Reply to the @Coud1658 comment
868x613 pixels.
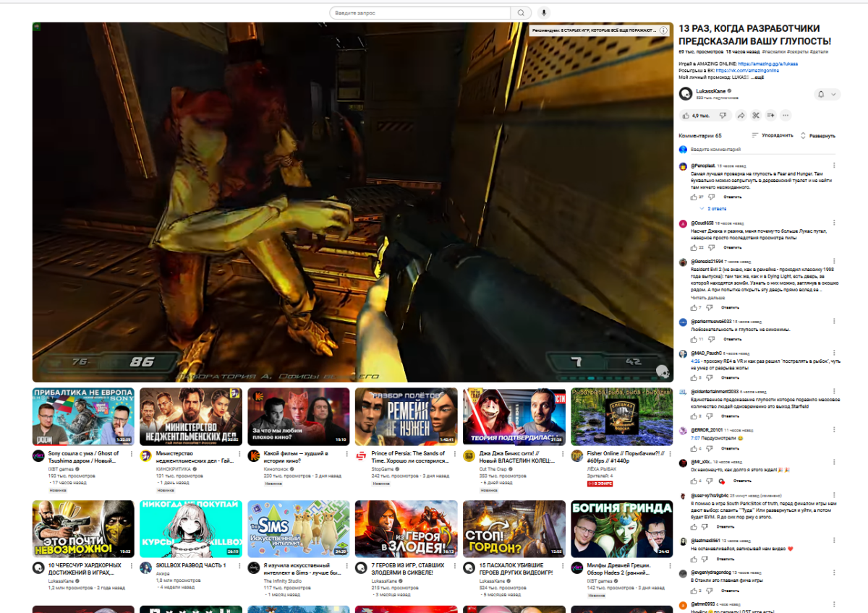click(x=732, y=247)
